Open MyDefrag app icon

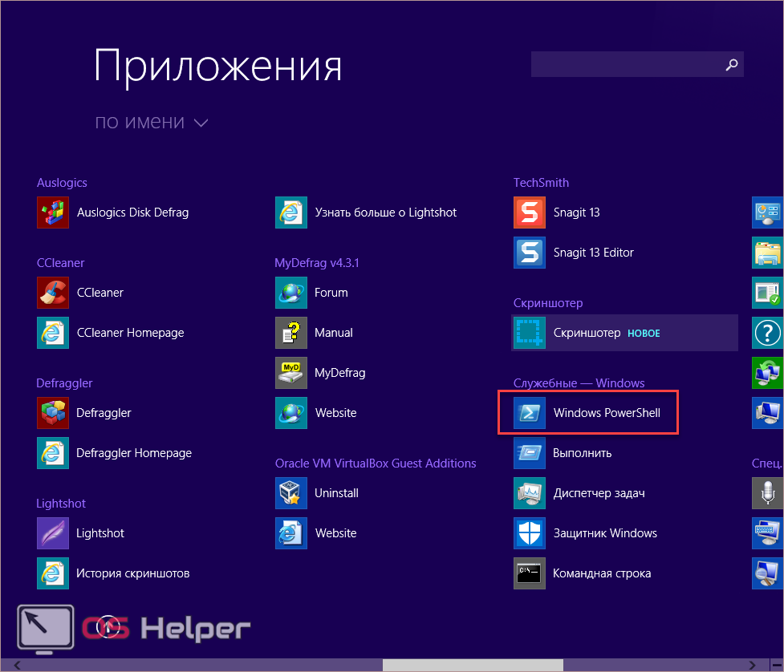(291, 373)
